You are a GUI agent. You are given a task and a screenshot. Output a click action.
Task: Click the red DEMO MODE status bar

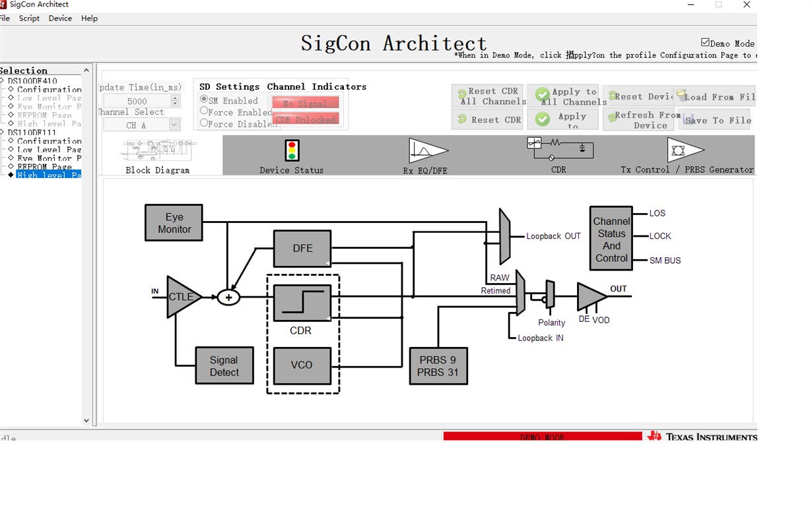542,436
